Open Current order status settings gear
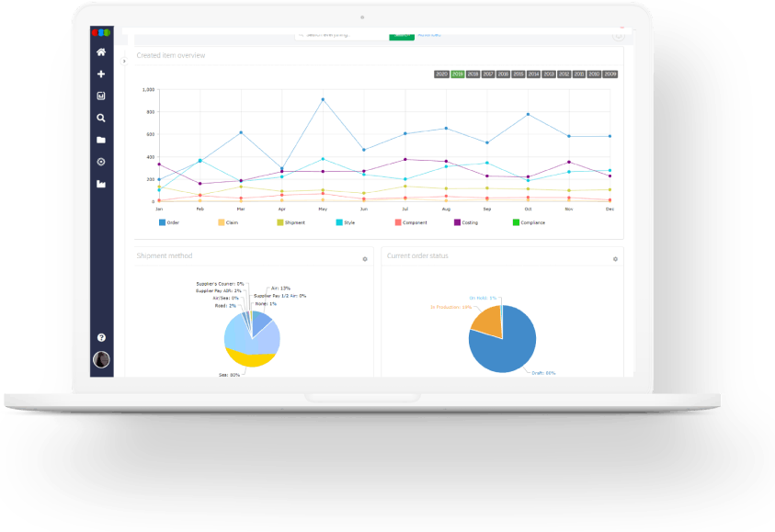Screen dimensions: 775x532 [615, 259]
